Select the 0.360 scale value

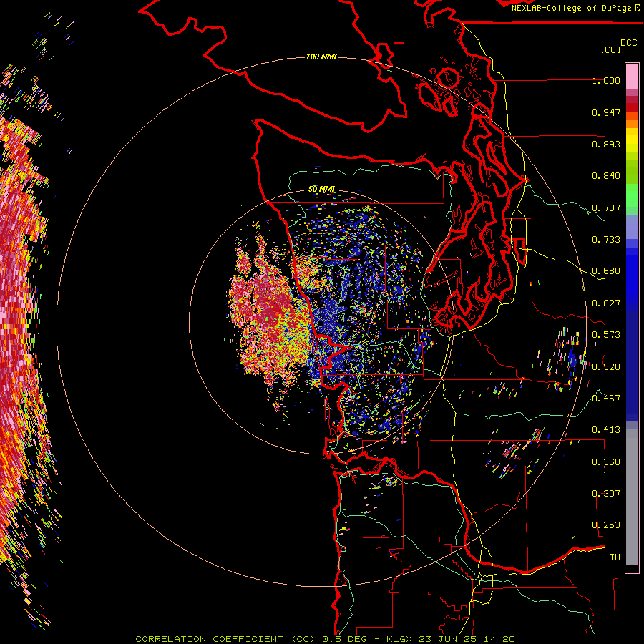[606, 462]
